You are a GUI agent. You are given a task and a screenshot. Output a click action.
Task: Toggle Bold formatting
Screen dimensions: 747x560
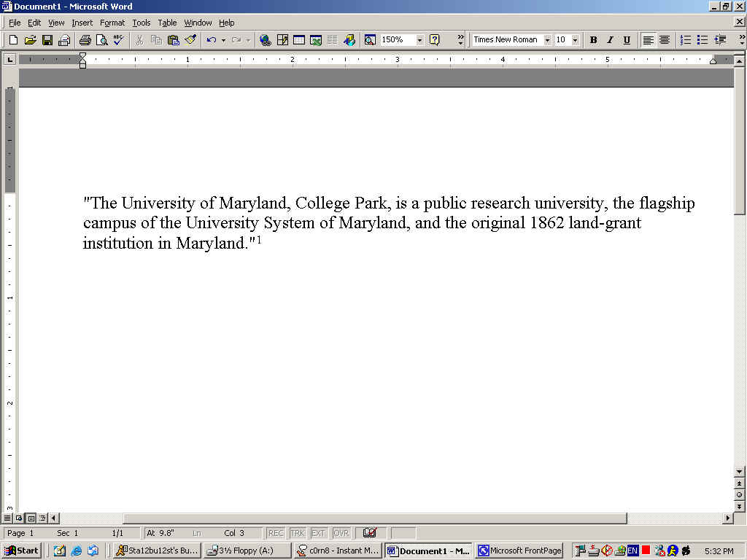pyautogui.click(x=593, y=40)
